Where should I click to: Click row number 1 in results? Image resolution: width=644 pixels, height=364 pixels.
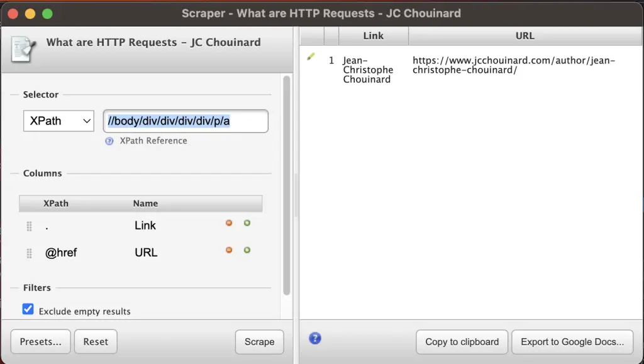coord(331,61)
